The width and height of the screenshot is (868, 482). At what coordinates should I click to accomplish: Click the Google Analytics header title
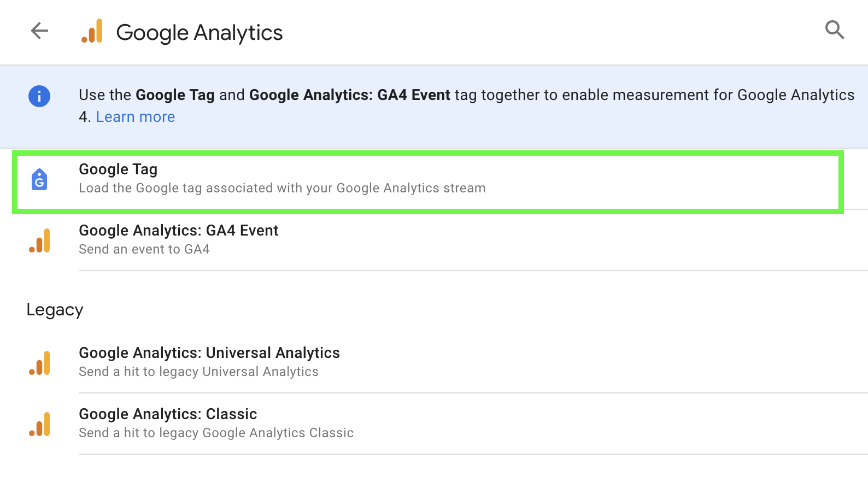199,32
